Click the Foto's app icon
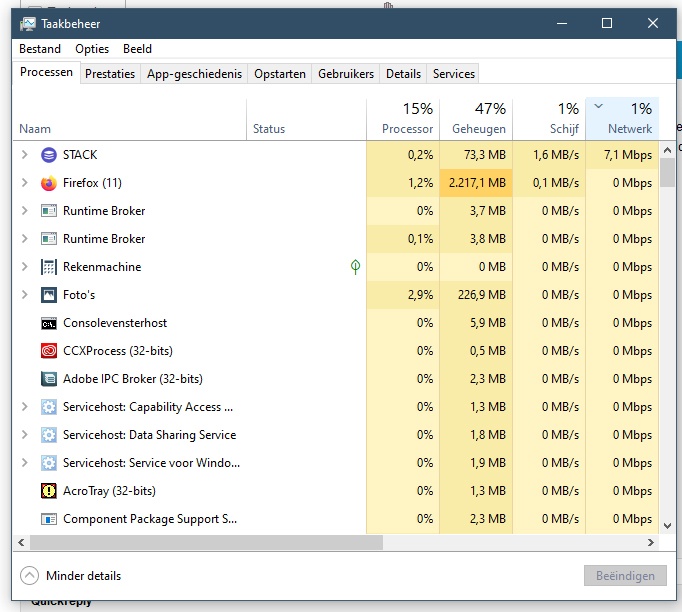 pyautogui.click(x=49, y=295)
